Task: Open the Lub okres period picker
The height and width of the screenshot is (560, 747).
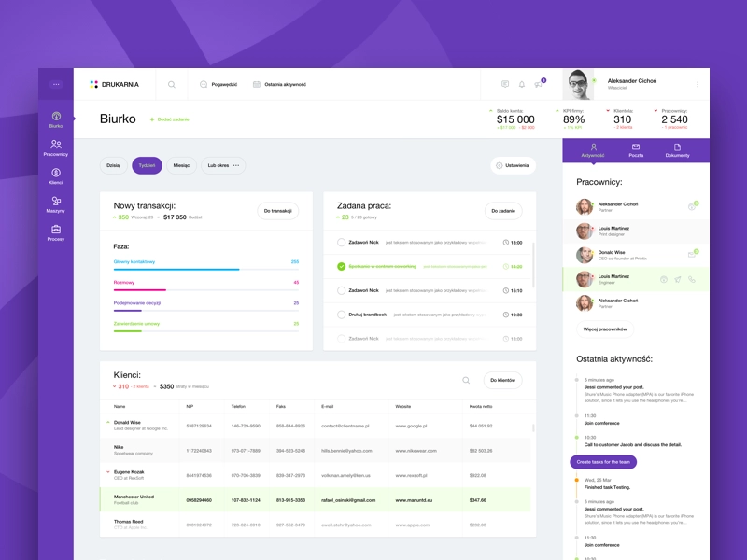Action: [x=223, y=165]
